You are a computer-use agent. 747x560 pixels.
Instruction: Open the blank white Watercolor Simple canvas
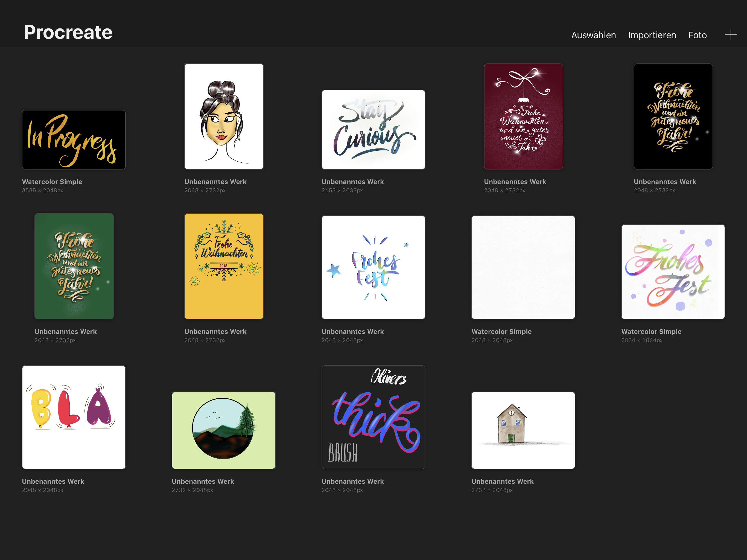(x=523, y=267)
